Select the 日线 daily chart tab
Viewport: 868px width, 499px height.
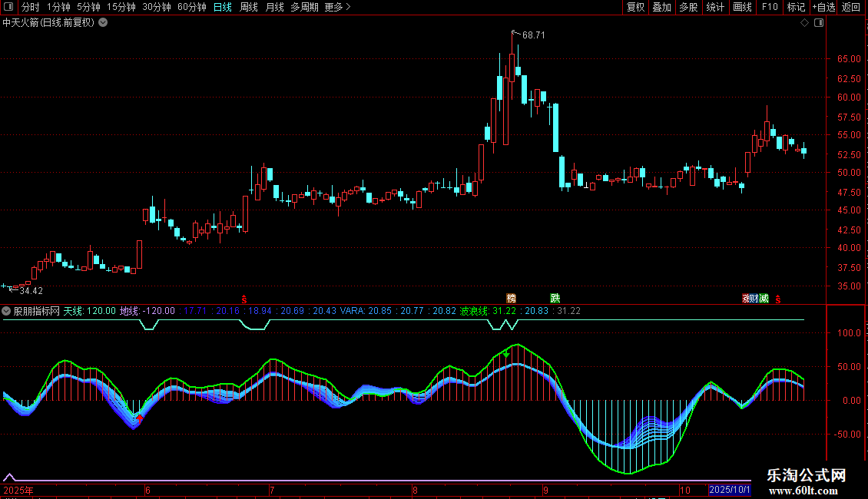point(223,8)
